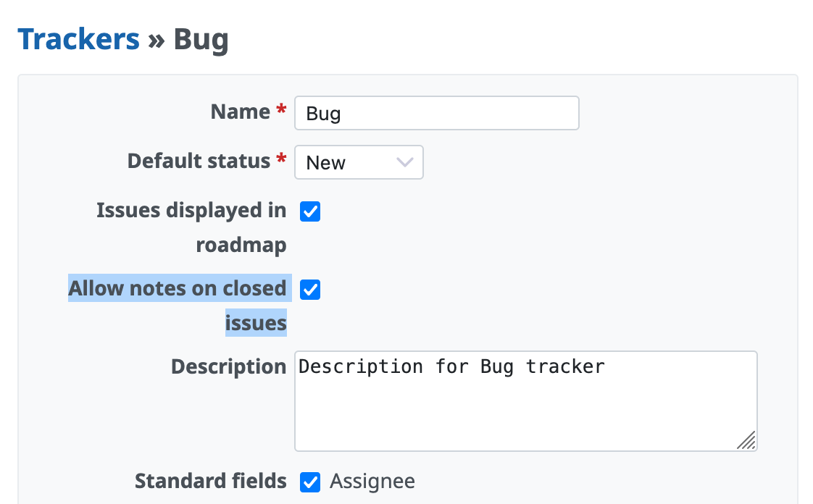813x504 pixels.
Task: Click the chevron arrow beside New
Action: click(x=405, y=162)
